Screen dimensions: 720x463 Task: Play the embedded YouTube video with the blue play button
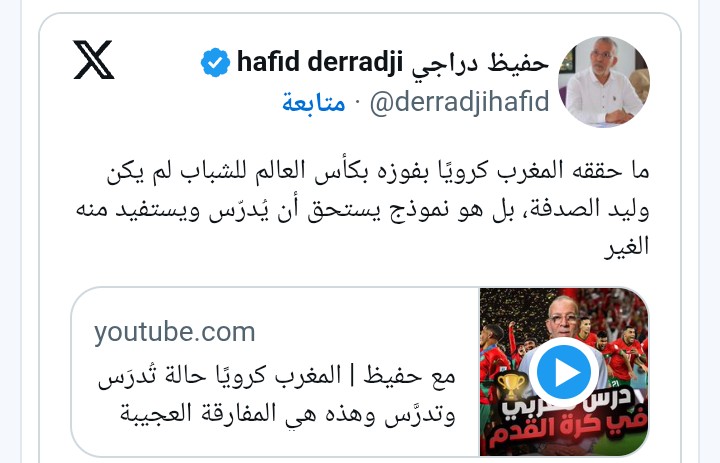(564, 372)
